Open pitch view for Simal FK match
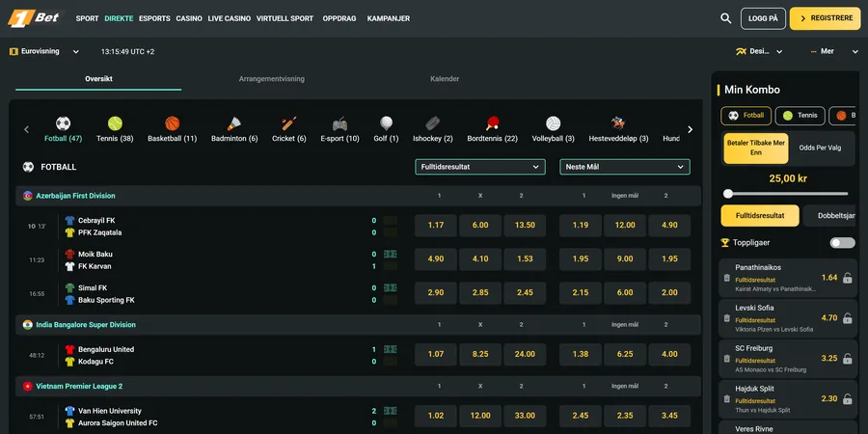 click(391, 287)
